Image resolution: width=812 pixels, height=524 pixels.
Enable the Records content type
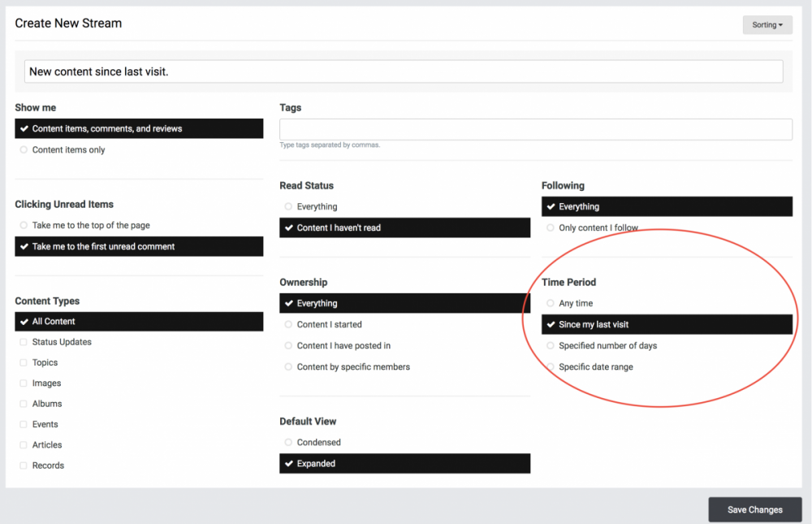coord(24,466)
